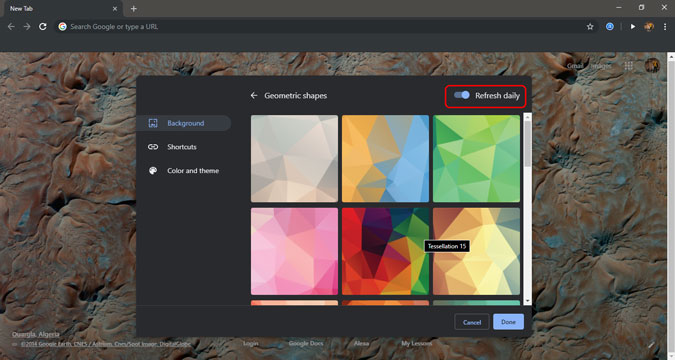Click the browser back arrow
The image size is (675, 360).
click(x=11, y=27)
